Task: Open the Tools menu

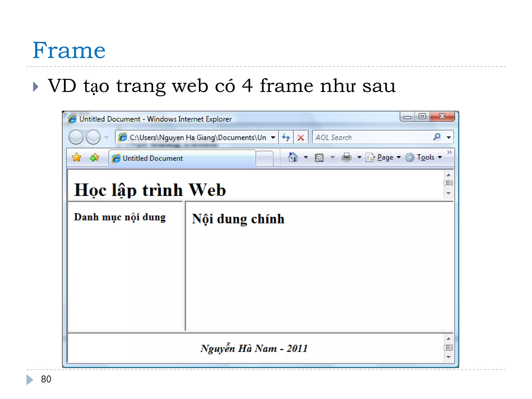Action: [423, 157]
